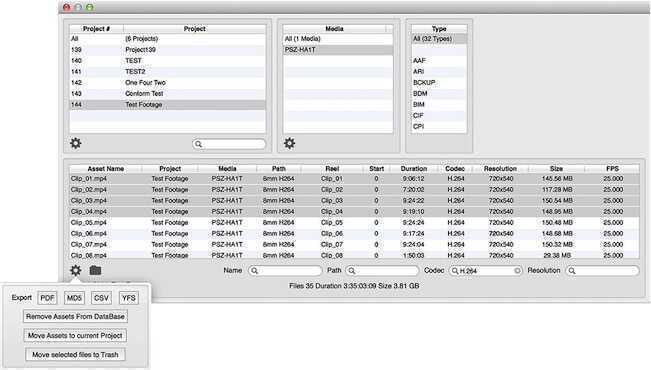Select CPI type

point(439,127)
